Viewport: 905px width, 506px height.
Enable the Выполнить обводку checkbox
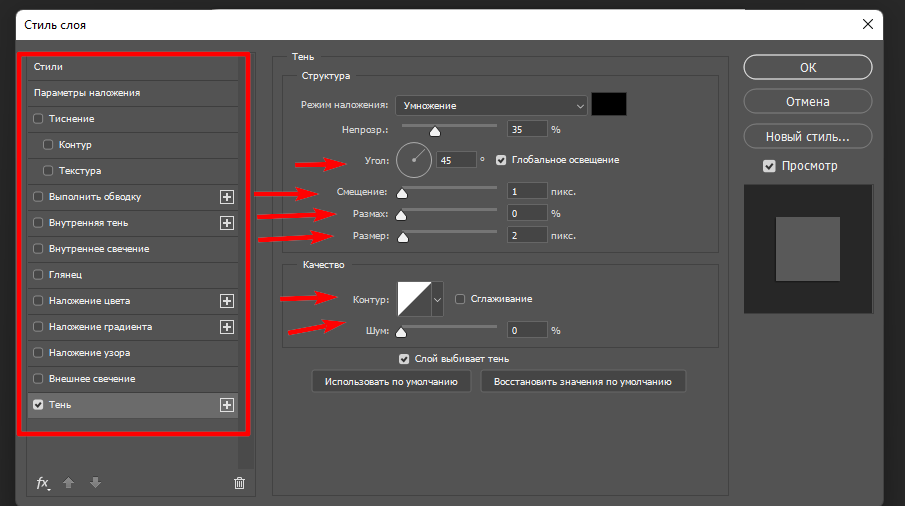(38, 197)
